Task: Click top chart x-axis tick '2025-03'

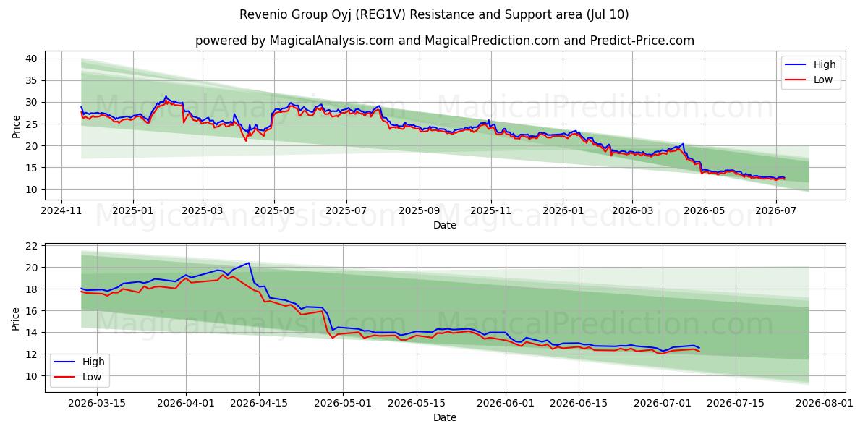Action: pyautogui.click(x=202, y=211)
